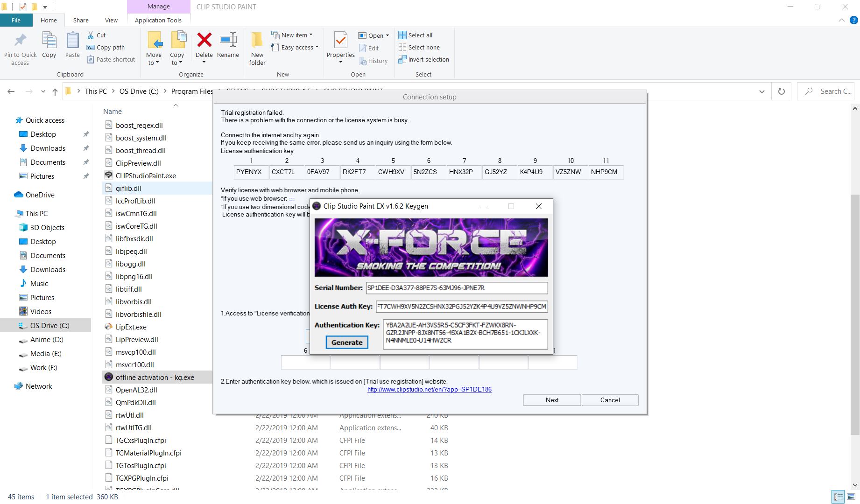
Task: Expand the address bar history dropdown
Action: click(762, 91)
